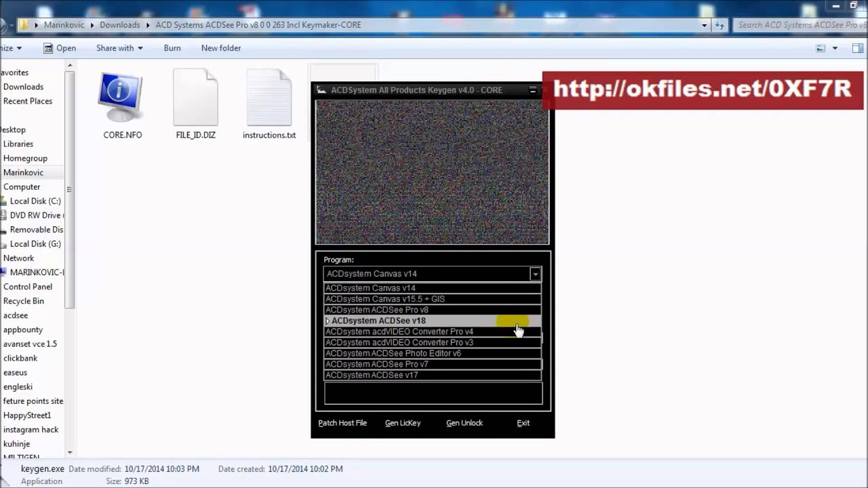Click the navigation pane scroll-down arrow
The height and width of the screenshot is (488, 868).
click(x=70, y=453)
